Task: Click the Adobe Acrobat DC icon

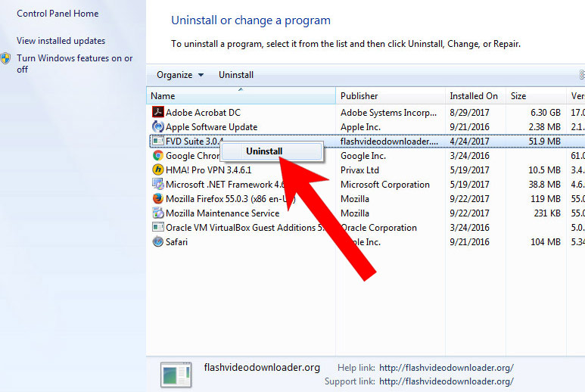Action: coord(157,113)
